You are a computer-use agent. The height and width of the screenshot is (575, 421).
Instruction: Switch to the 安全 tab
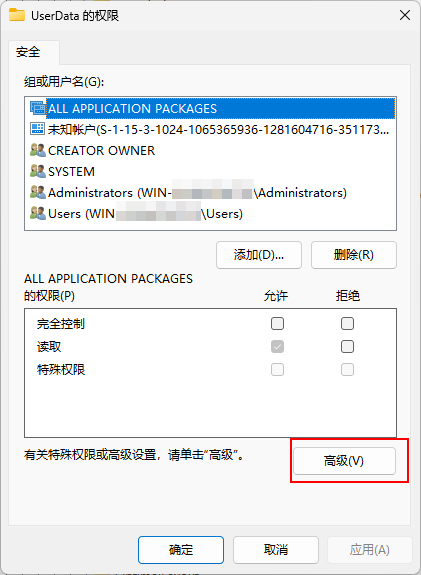coord(28,52)
